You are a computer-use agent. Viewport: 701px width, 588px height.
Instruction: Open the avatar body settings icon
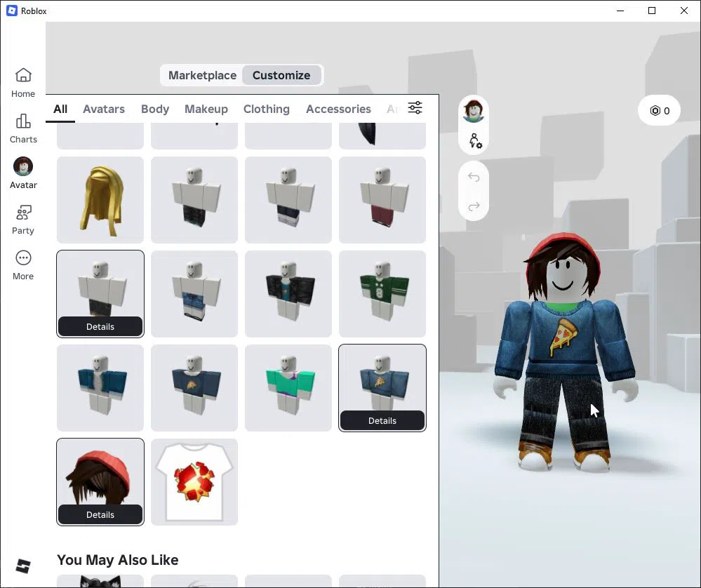coord(475,141)
